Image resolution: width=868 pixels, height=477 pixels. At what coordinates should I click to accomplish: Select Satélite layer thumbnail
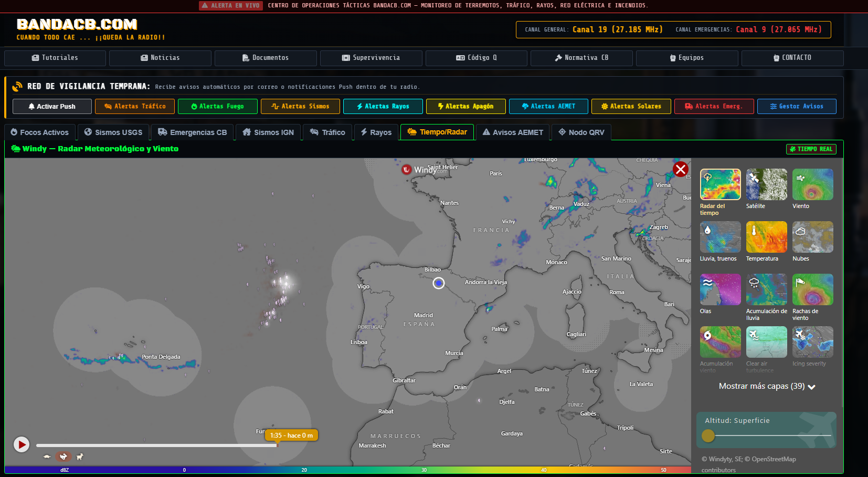point(766,184)
